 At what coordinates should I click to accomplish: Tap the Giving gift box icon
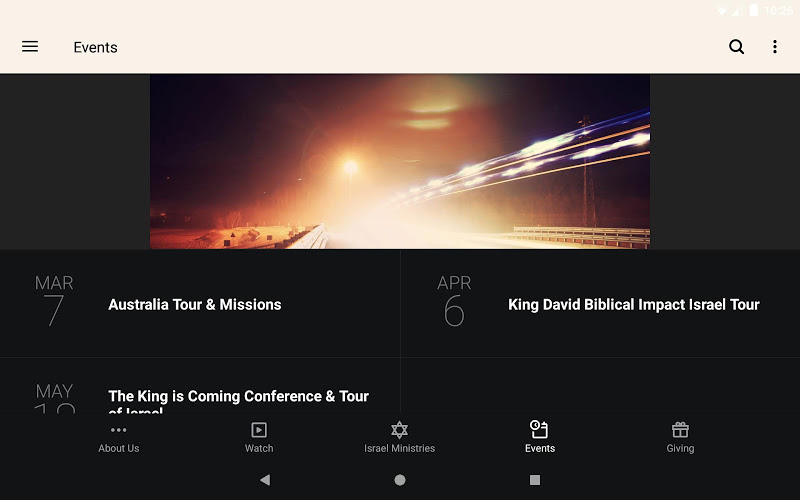[680, 429]
